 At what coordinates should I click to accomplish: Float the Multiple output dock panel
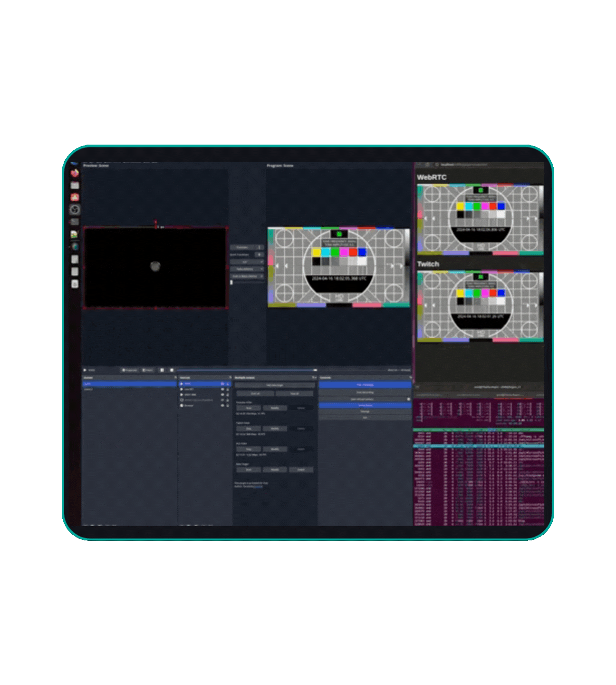point(312,377)
